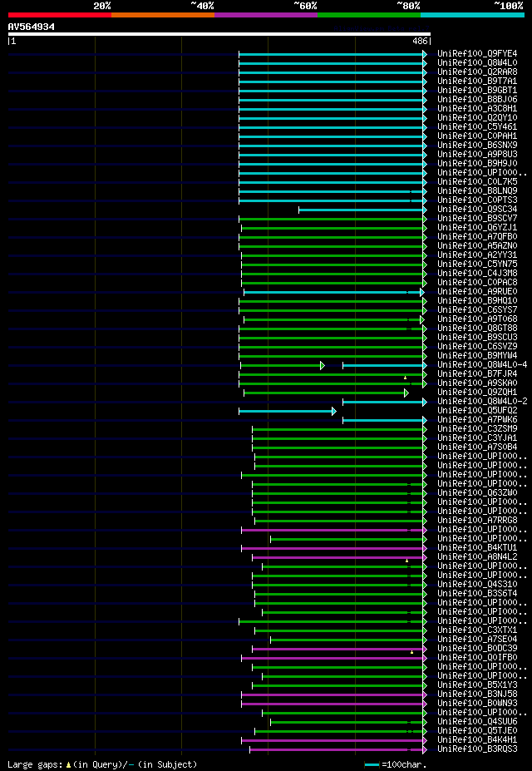Choose hit UniRef100_B9MYW4
This screenshot has width=532, height=771.
click(x=477, y=356)
